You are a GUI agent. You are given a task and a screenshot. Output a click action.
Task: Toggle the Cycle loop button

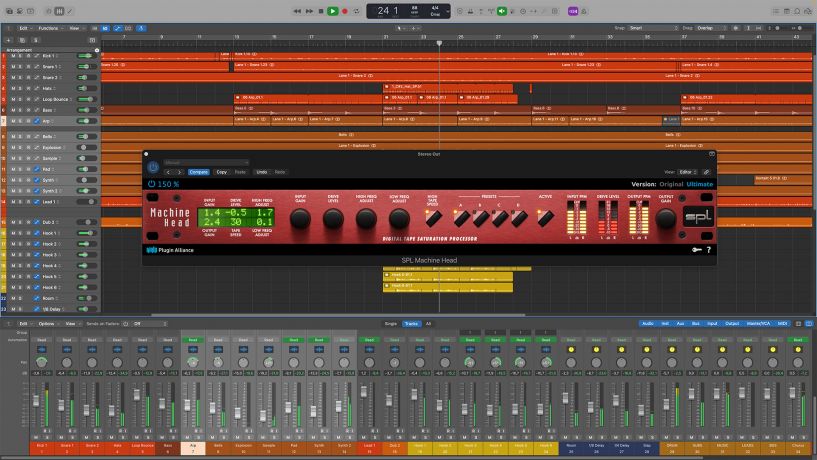point(356,11)
